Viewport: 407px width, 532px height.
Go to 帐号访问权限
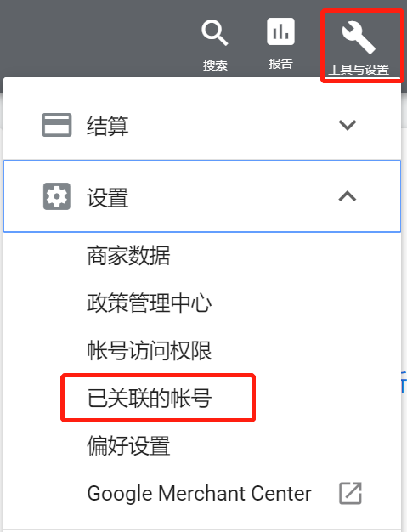point(150,350)
